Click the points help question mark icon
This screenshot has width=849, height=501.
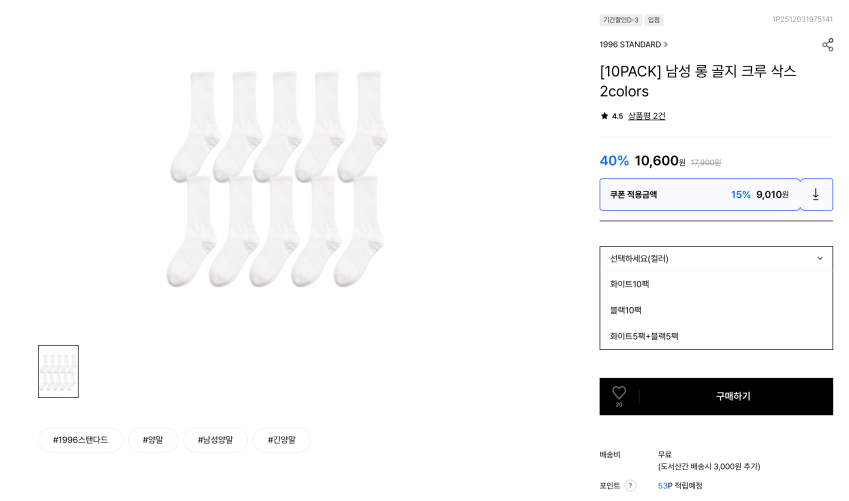click(x=630, y=486)
